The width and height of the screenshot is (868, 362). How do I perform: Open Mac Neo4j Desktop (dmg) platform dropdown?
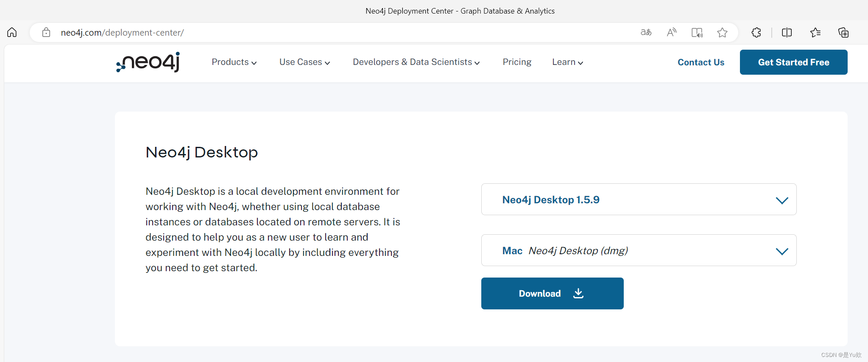(x=639, y=250)
